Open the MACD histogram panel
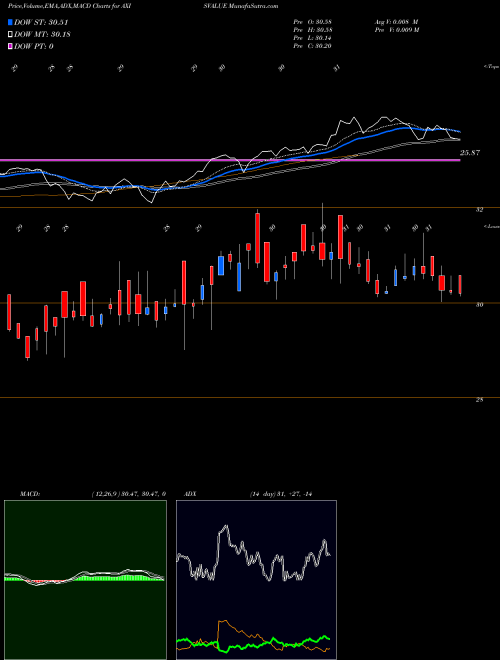500x660 pixels. click(85, 580)
